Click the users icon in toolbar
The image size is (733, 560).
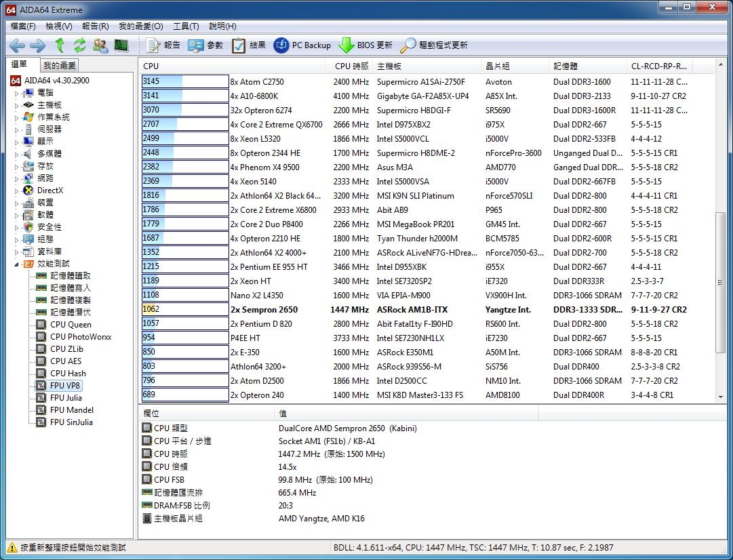point(100,45)
